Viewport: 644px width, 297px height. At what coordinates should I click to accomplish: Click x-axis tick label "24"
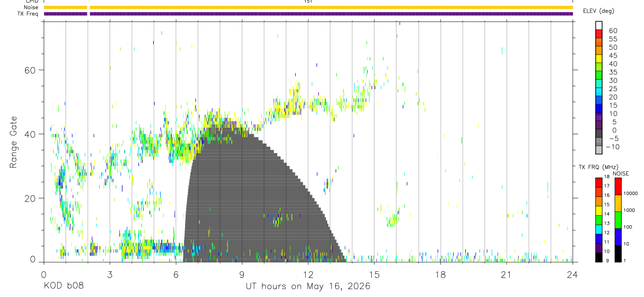coord(573,274)
